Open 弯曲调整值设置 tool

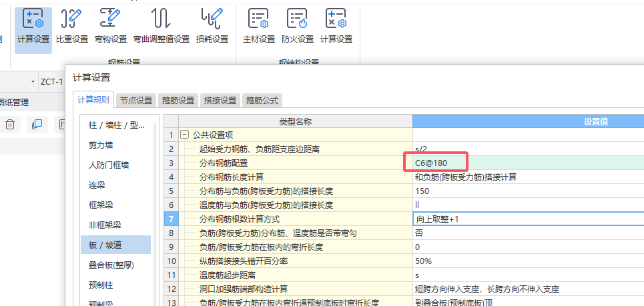[x=162, y=27]
